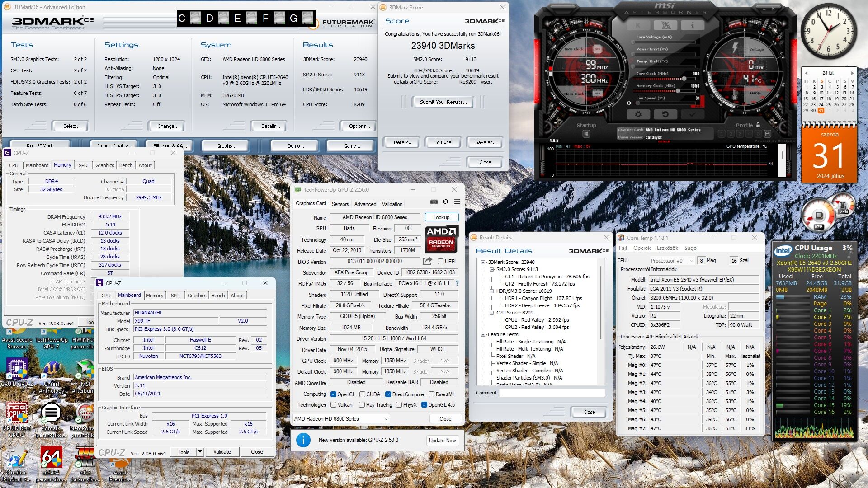Image resolution: width=868 pixels, height=488 pixels.
Task: Click the Afterburner fan speed gear icon
Action: (x=629, y=103)
